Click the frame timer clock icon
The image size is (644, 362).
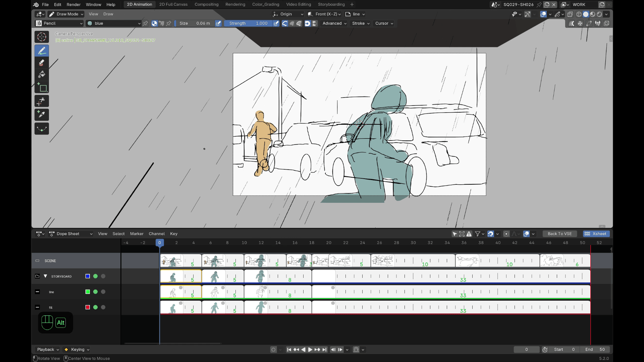(x=545, y=350)
